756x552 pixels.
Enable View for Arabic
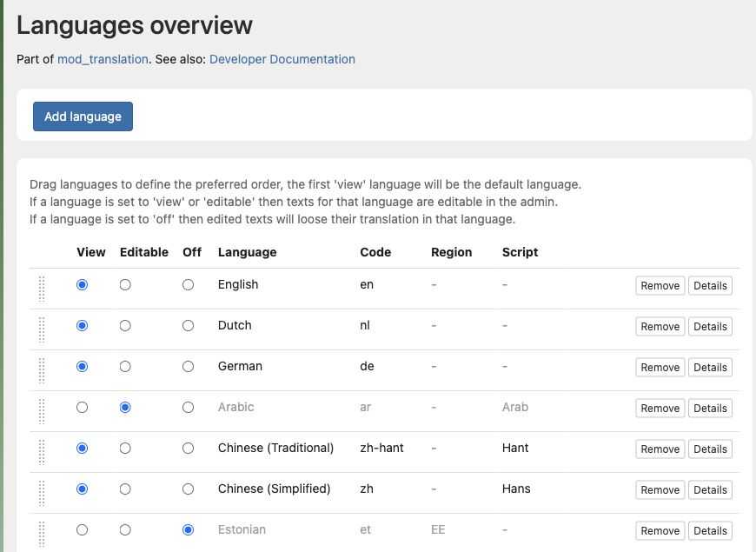coord(82,407)
